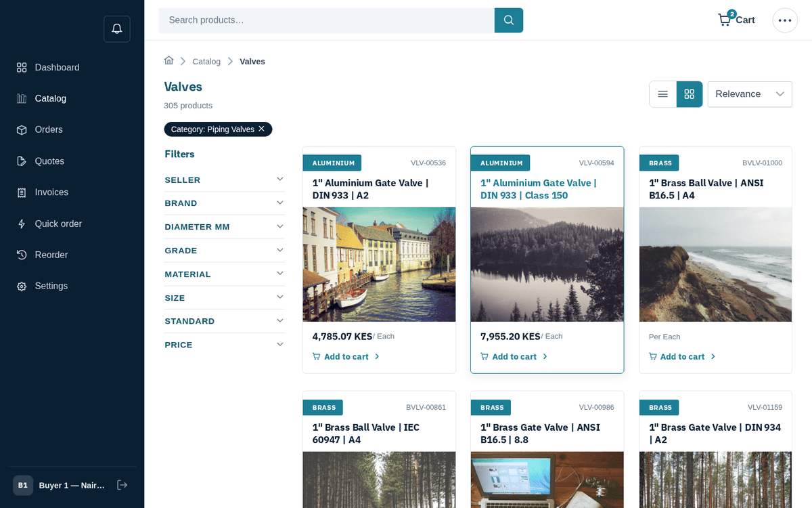Expand the Seller filter

coord(224,179)
